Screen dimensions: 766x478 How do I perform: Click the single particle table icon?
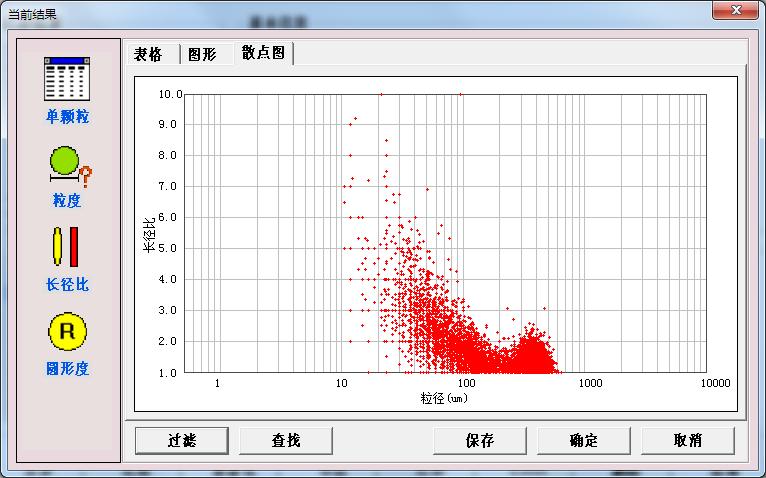click(67, 79)
